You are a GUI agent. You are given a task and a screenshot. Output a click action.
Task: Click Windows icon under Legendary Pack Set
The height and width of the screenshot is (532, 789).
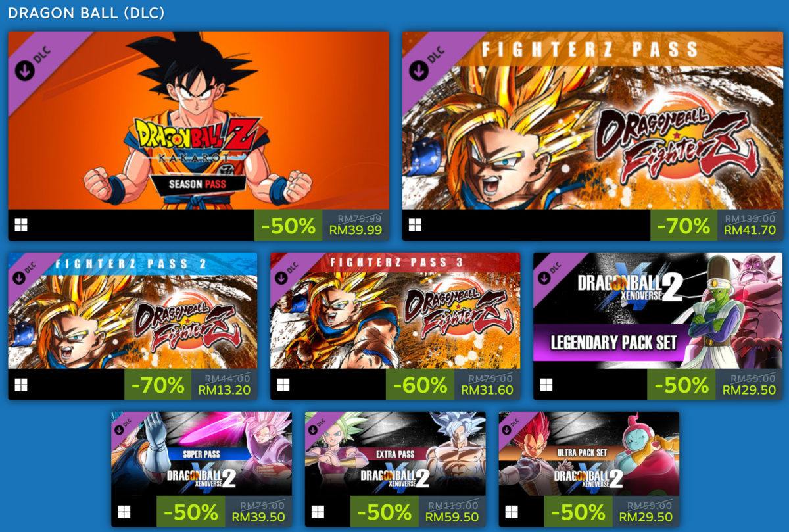546,384
